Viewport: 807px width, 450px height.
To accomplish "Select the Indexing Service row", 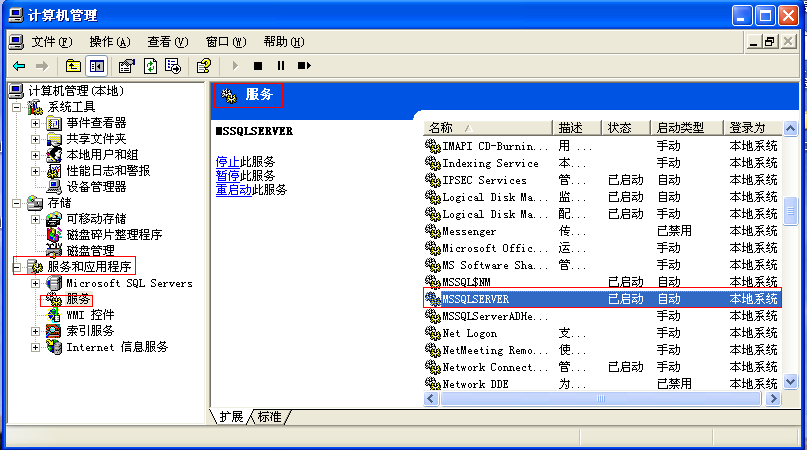I will click(603, 163).
